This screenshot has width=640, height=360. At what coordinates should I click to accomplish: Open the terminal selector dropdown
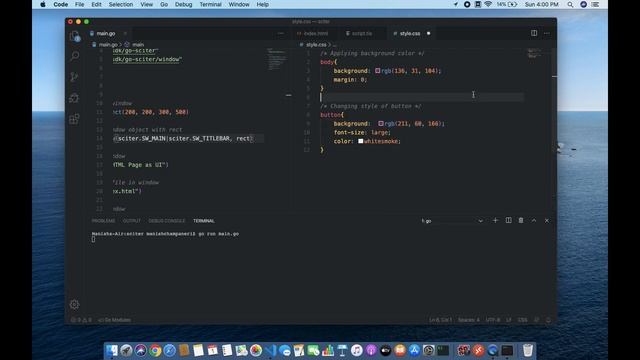point(452,221)
